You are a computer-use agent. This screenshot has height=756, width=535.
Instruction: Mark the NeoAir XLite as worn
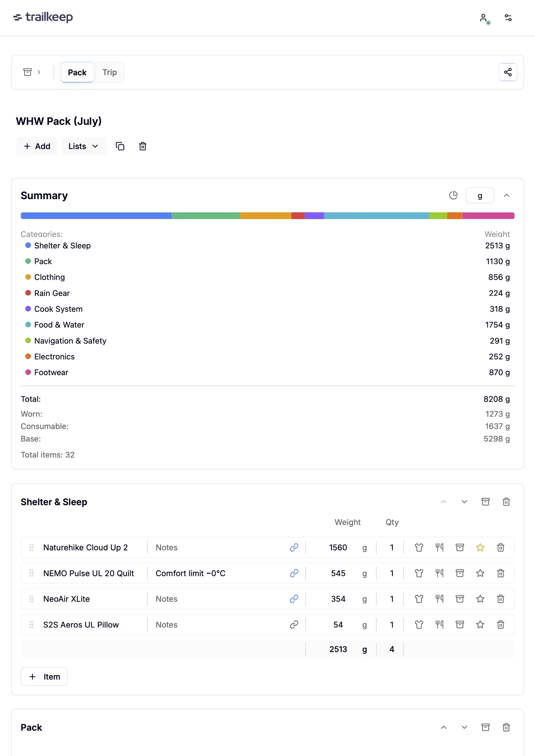(x=419, y=599)
